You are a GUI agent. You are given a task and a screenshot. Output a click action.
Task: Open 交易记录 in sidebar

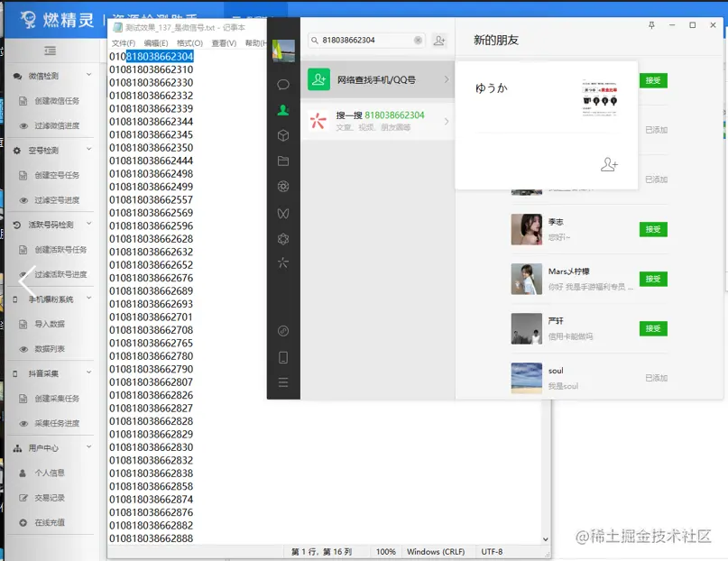click(x=51, y=498)
